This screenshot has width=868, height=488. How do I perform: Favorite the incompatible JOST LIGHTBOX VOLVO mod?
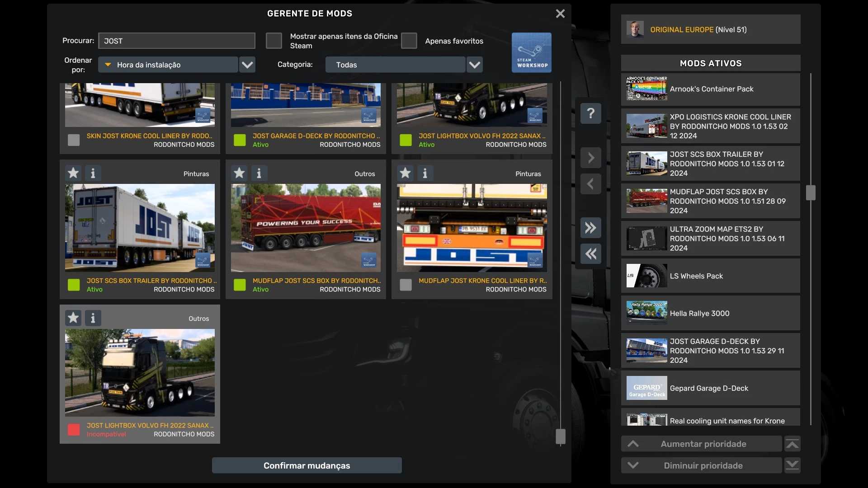pyautogui.click(x=73, y=318)
